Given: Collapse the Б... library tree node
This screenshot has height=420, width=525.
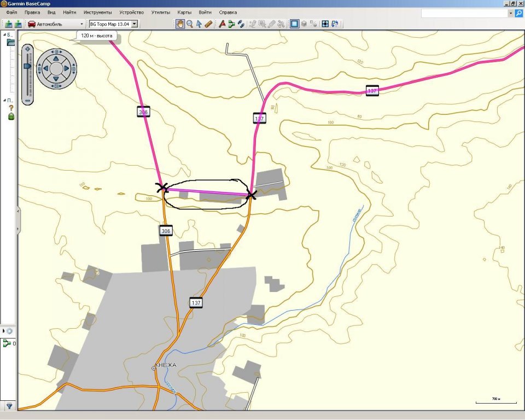Looking at the screenshot, I should [5, 34].
